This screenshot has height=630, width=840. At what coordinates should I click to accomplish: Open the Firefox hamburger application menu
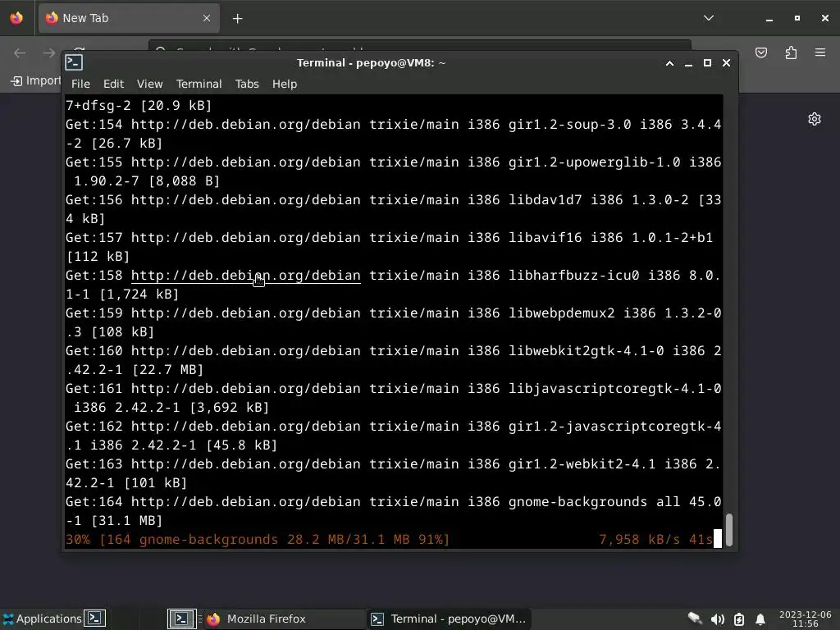tap(820, 52)
